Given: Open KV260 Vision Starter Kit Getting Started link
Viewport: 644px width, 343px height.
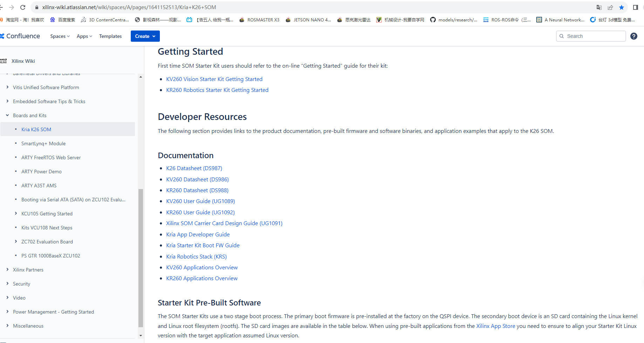Looking at the screenshot, I should (x=214, y=79).
